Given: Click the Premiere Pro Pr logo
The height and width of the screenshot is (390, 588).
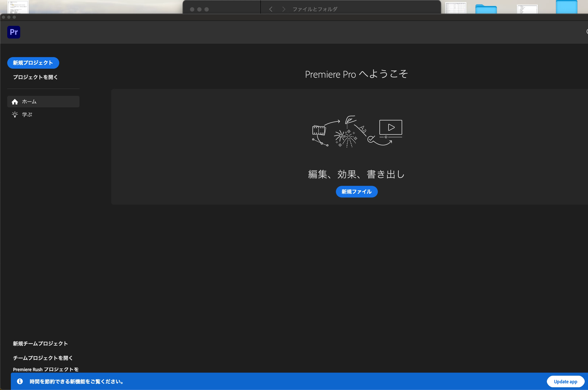Looking at the screenshot, I should coord(14,32).
